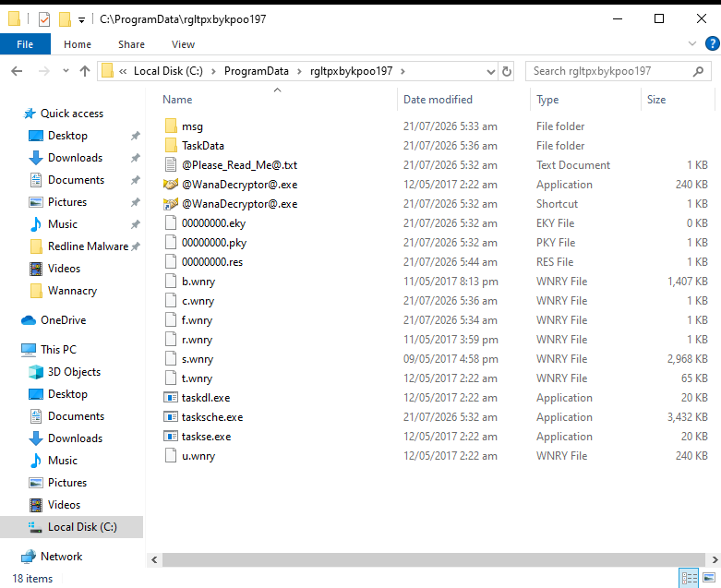Image resolution: width=721 pixels, height=588 pixels.
Task: Go up one folder level
Action: pyautogui.click(x=85, y=71)
